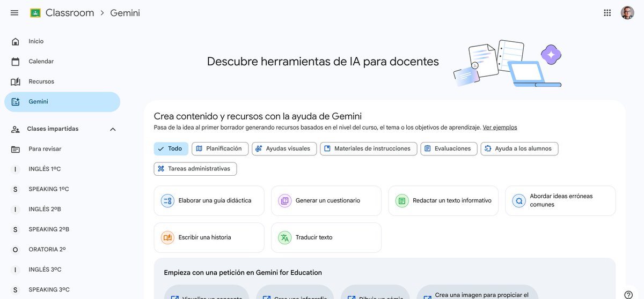644x299 pixels.
Task: Open Elaborar una guía didáctica card
Action: click(209, 201)
